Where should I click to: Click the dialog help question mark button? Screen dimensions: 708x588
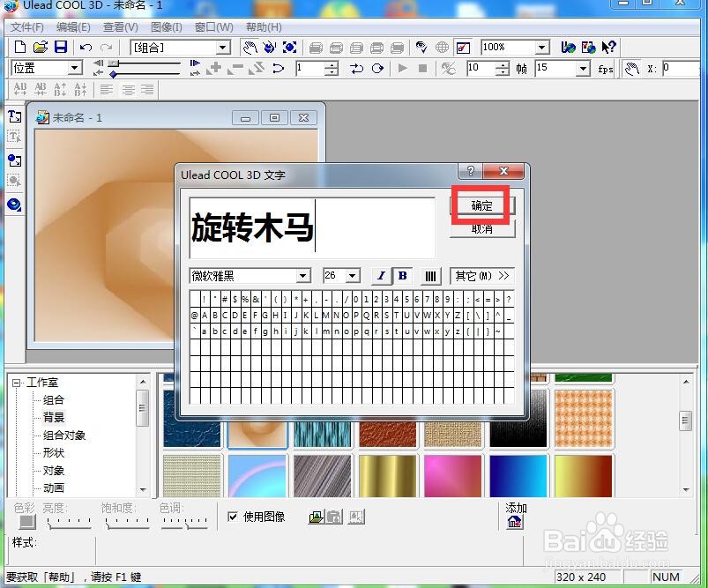[x=471, y=171]
